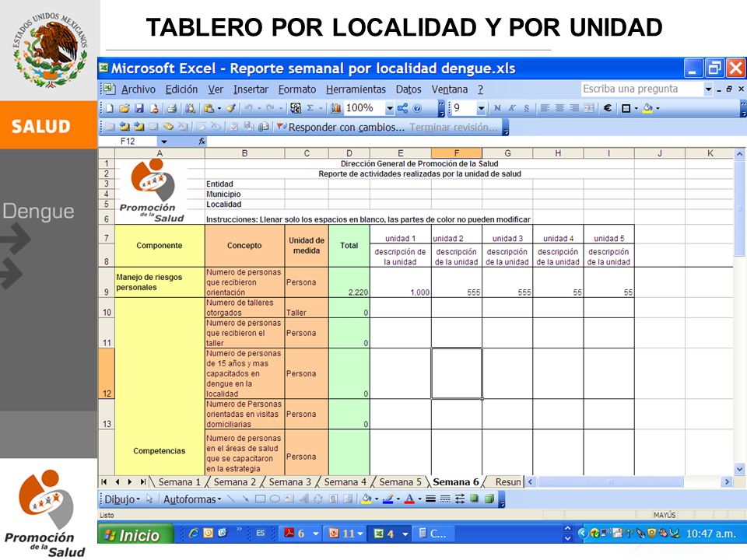Expand the Paste options dropdown arrow
Viewport: 747px width, 560px height.
pyautogui.click(x=219, y=109)
